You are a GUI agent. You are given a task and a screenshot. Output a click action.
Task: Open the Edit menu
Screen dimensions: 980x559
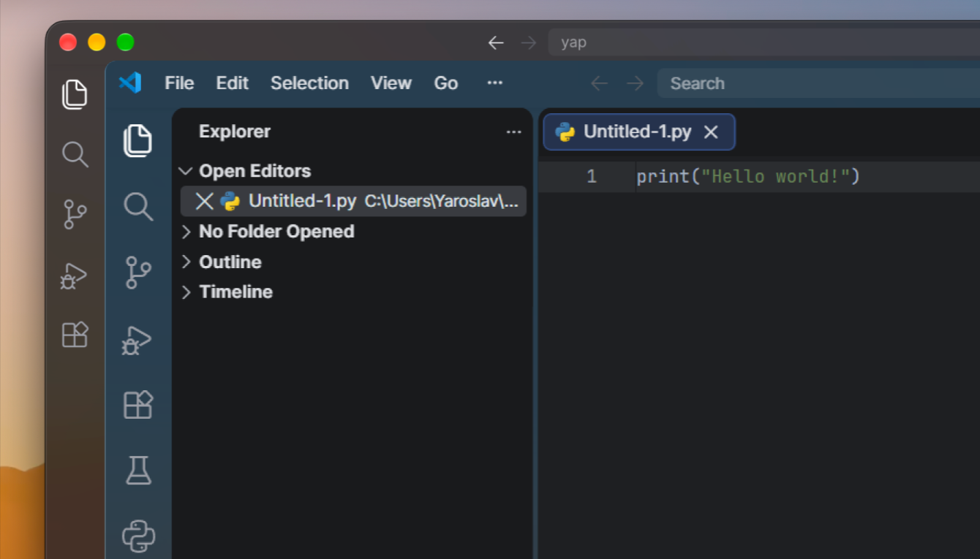point(233,83)
